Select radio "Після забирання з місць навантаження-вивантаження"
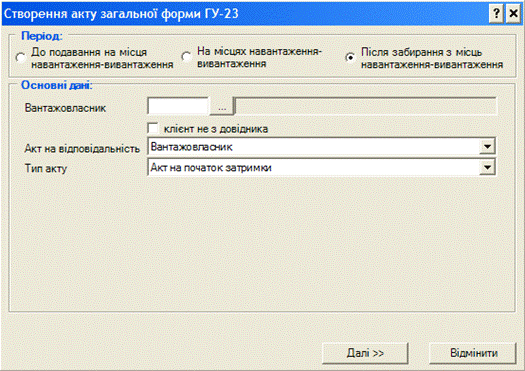 [350, 58]
